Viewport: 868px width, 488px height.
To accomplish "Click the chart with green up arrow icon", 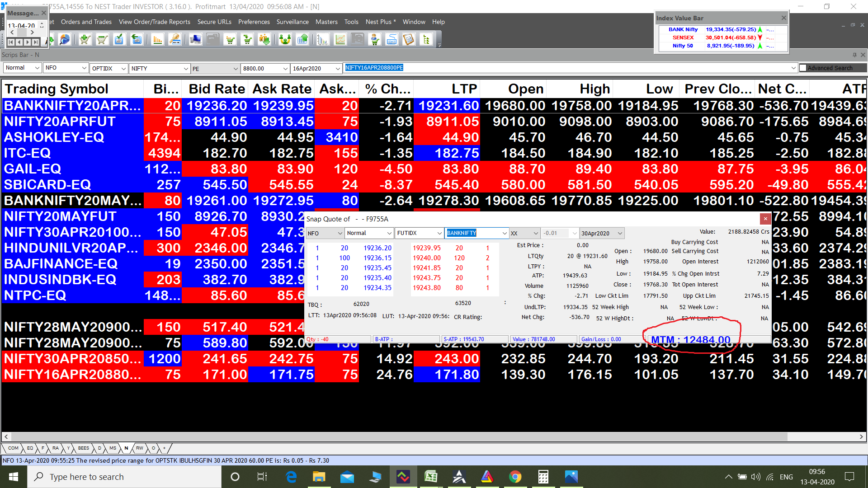I will click(x=302, y=40).
